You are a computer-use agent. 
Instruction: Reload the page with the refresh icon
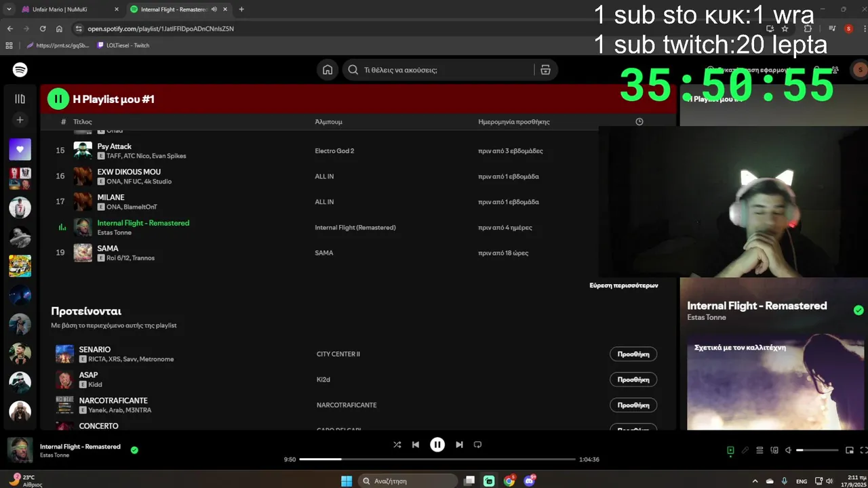click(43, 28)
